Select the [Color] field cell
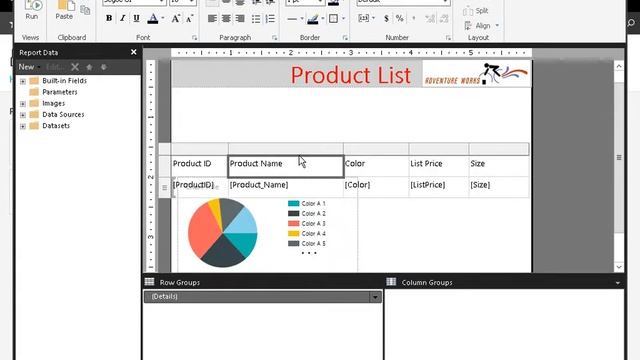 [376, 187]
